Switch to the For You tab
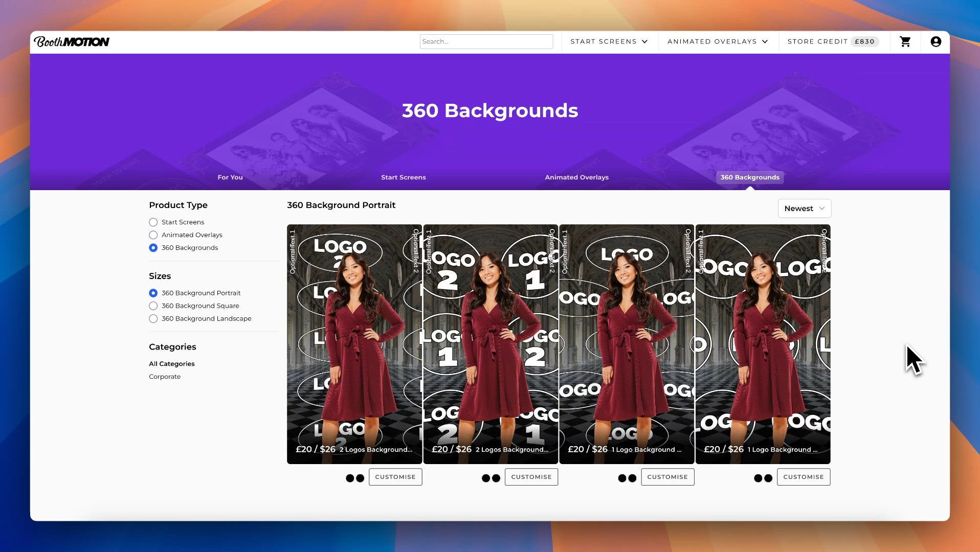Viewport: 980px width, 552px height. coord(230,177)
